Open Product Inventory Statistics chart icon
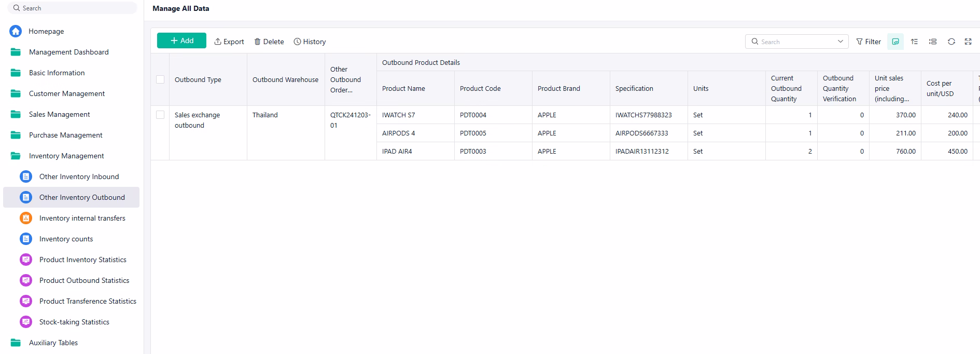The image size is (980, 354). pos(26,260)
